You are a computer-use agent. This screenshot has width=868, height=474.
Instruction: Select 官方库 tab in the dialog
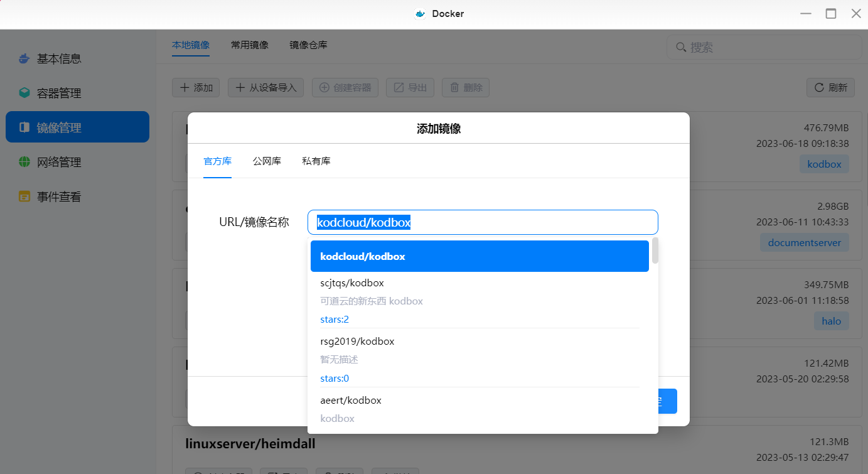(x=218, y=161)
